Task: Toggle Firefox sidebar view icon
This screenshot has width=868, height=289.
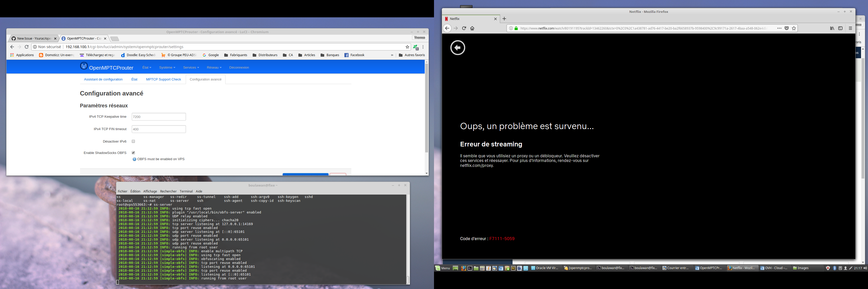Action: [840, 28]
